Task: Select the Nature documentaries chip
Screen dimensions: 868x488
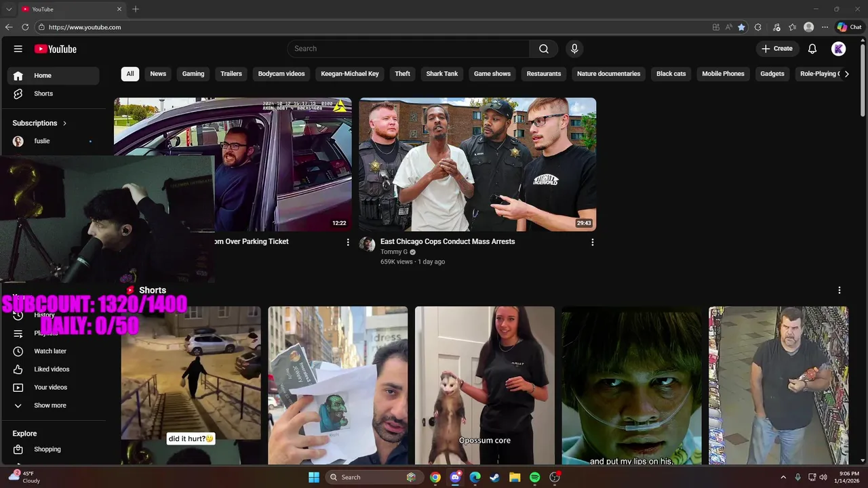Action: pos(608,74)
